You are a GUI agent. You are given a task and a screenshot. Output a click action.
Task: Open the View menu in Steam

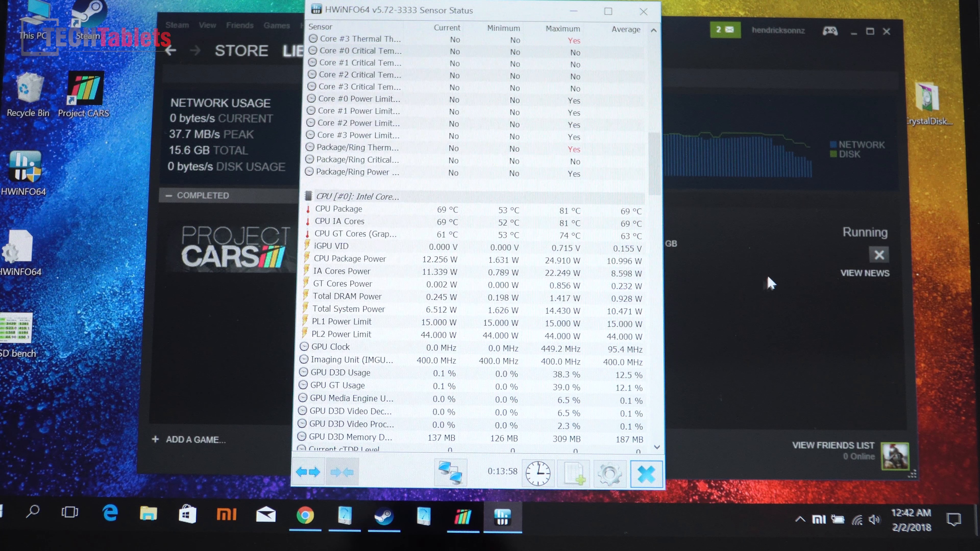207,25
